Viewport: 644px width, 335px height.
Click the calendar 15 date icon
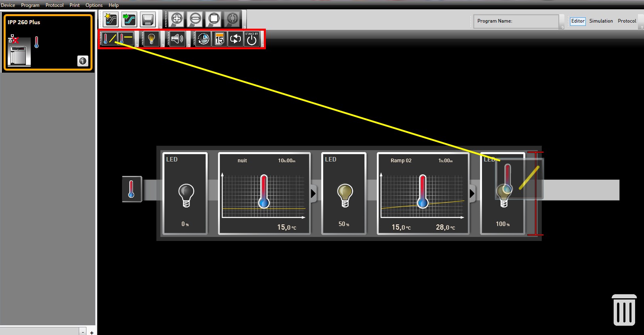tap(219, 39)
